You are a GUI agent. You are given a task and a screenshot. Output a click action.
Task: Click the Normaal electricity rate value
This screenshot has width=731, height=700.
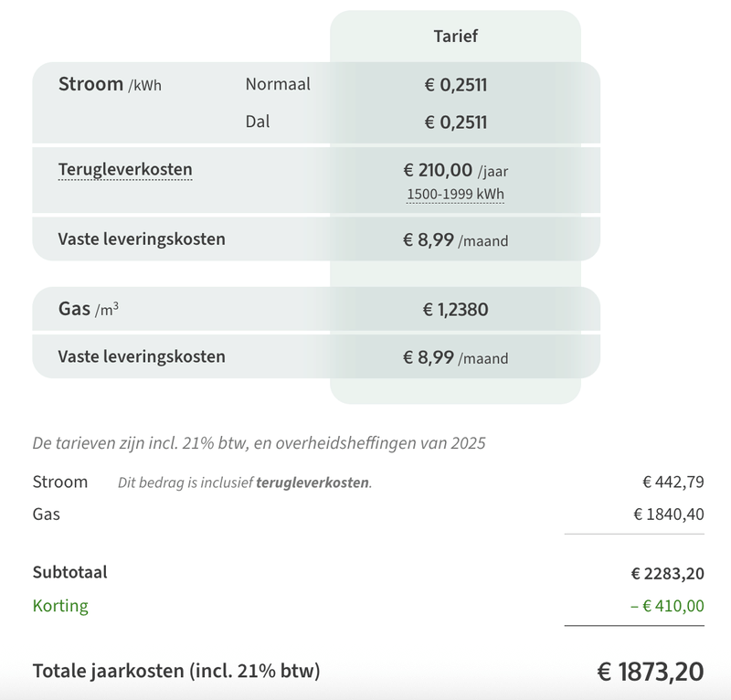coord(455,85)
